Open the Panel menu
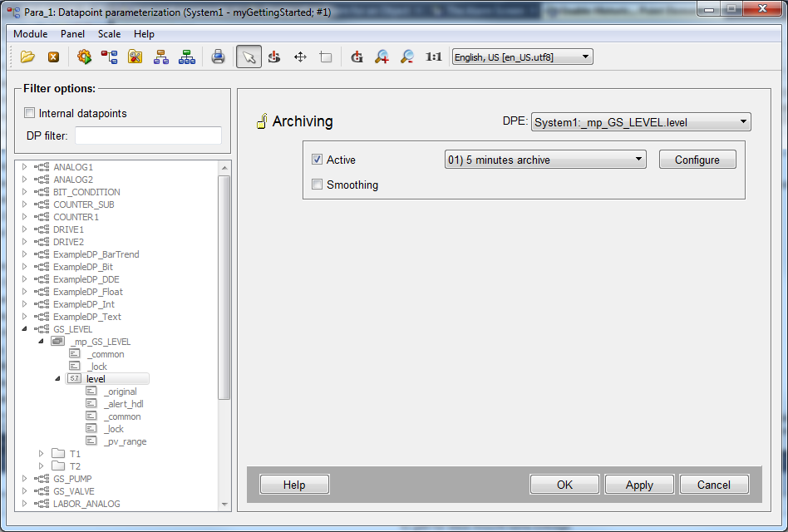Viewport: 788px width, 532px height. (72, 33)
